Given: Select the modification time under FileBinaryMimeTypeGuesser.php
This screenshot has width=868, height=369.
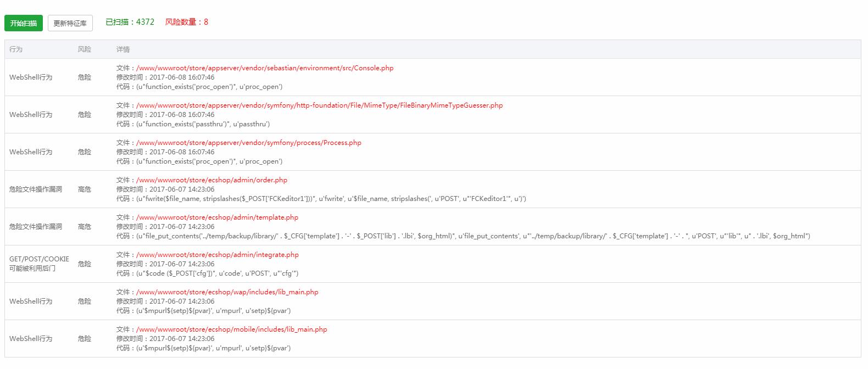Looking at the screenshot, I should (x=165, y=115).
